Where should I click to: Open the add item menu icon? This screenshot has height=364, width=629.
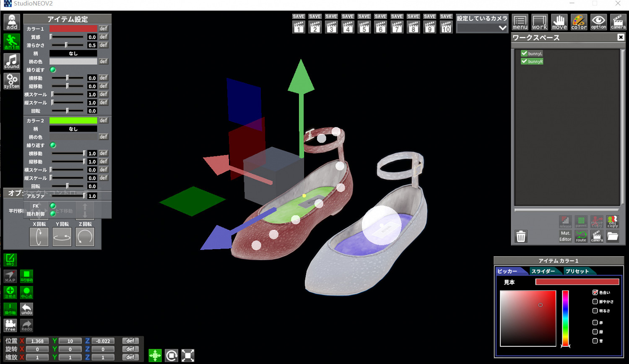click(x=12, y=22)
